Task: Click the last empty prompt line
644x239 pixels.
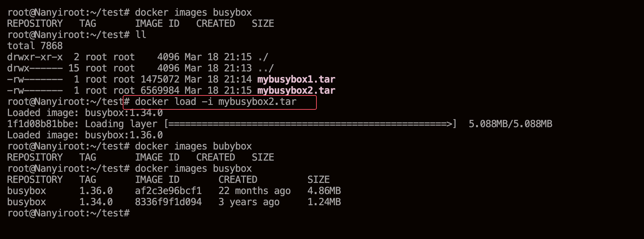Action: (69, 213)
